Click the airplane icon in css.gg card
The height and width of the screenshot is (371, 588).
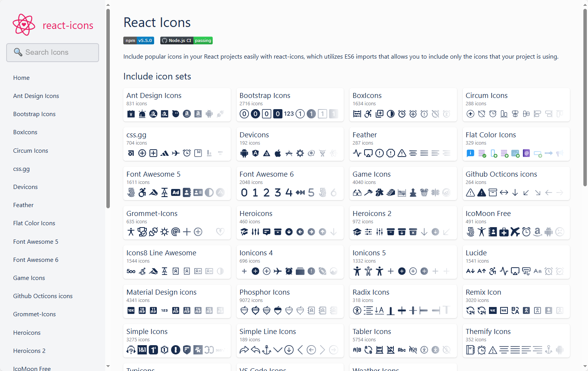pyautogui.click(x=176, y=153)
